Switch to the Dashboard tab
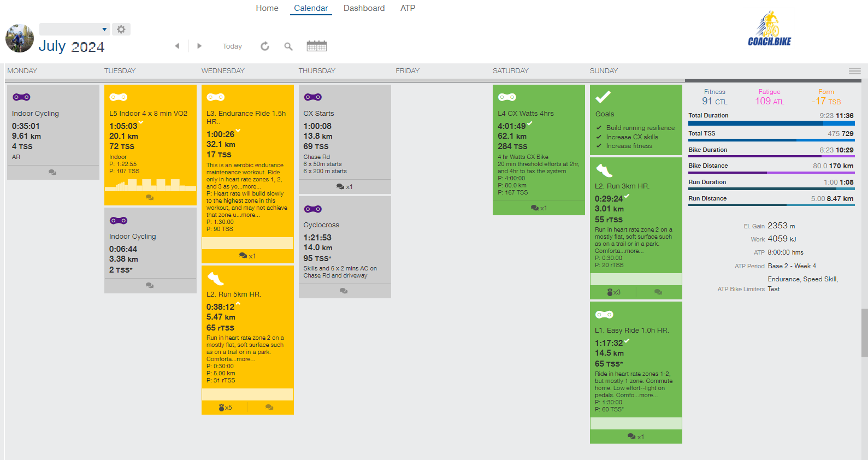This screenshot has height=460, width=868. [x=364, y=8]
